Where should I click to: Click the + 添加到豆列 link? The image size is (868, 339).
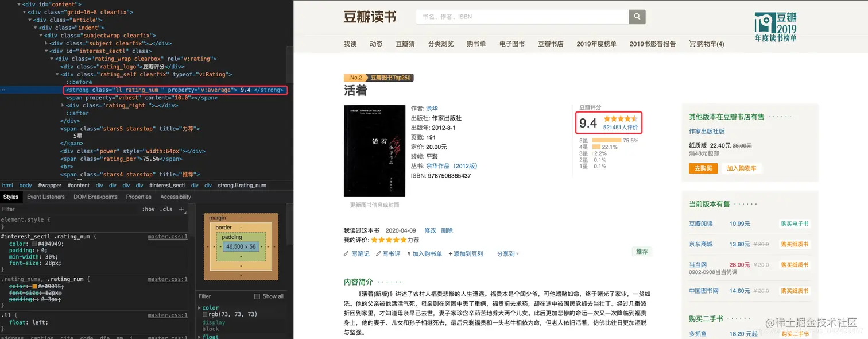(466, 253)
